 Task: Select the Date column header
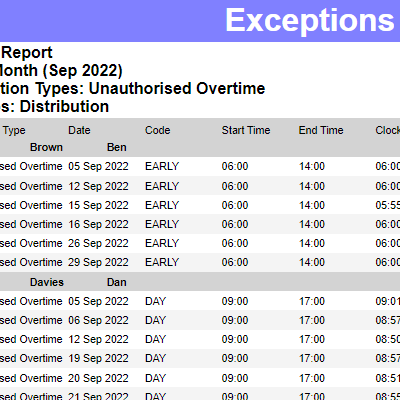point(79,130)
